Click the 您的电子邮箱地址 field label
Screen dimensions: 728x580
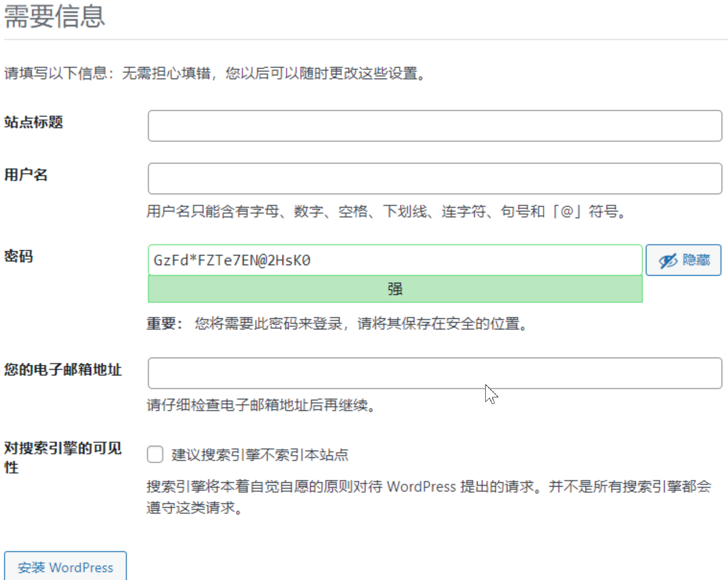pyautogui.click(x=63, y=369)
